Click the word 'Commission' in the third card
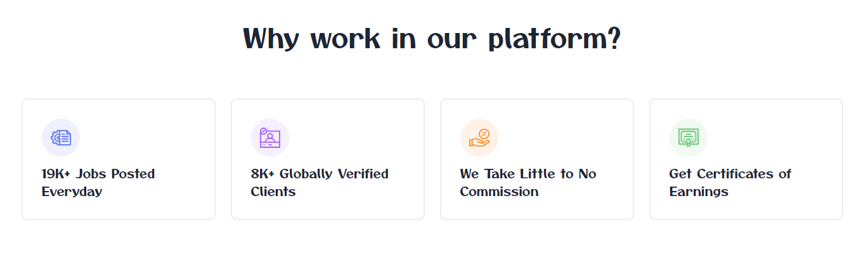This screenshot has width=868, height=264. pyautogui.click(x=499, y=192)
